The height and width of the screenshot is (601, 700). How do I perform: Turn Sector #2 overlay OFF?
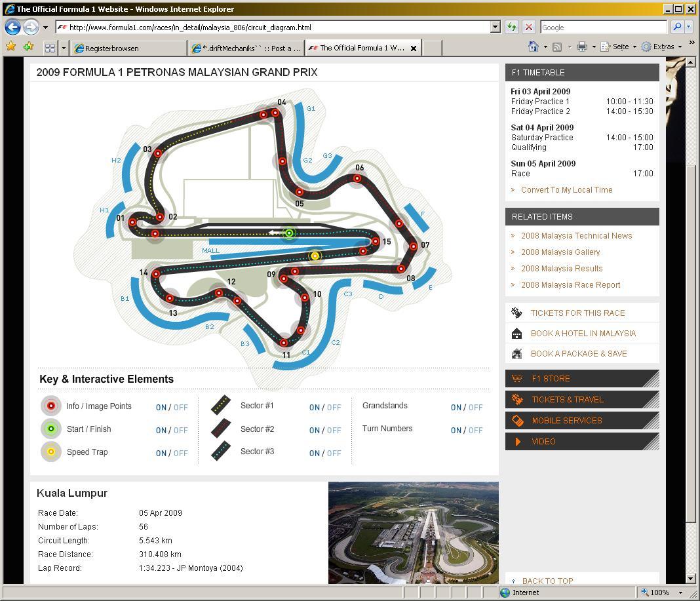click(x=334, y=431)
